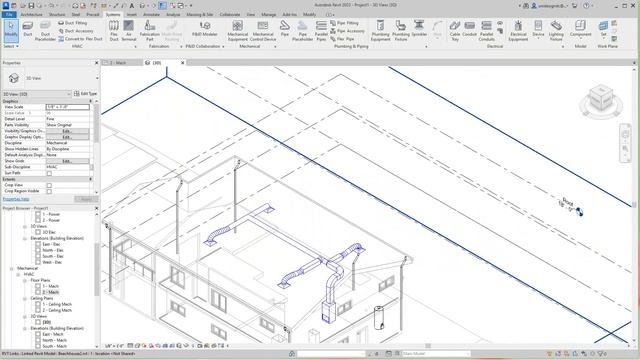
Task: Switch to the Insert ribbon tab
Action: (131, 14)
